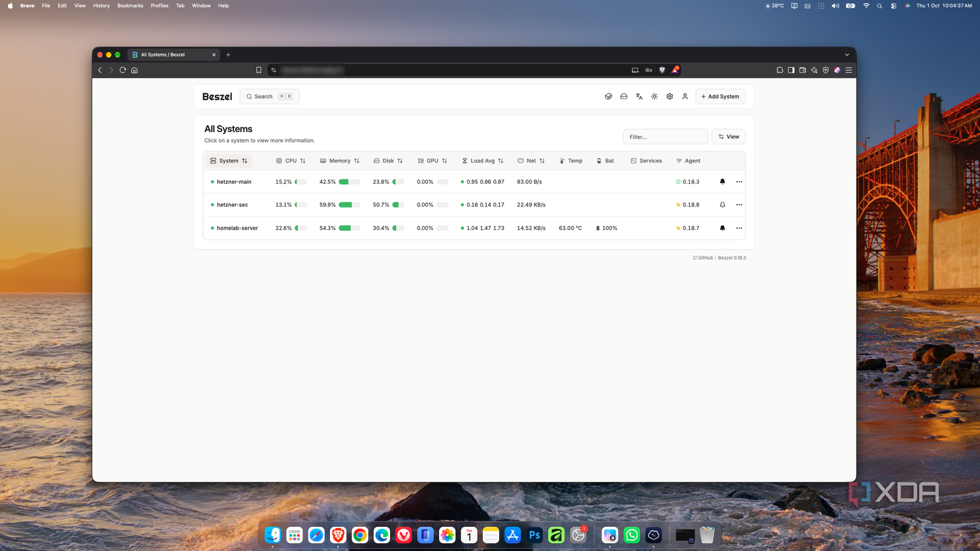The image size is (980, 551).
Task: Click the Beszel logo
Action: tap(217, 97)
